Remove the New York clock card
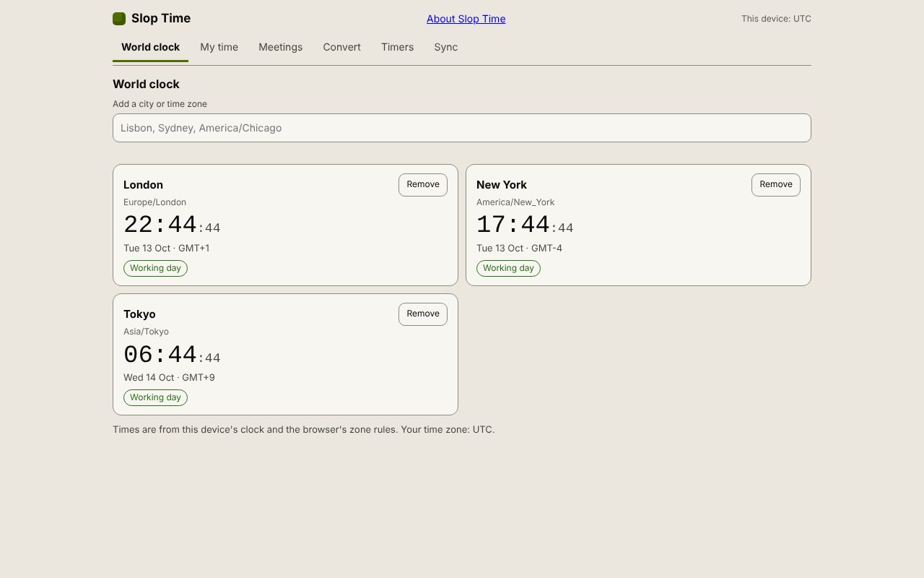Viewport: 924px width, 578px height. pos(776,184)
